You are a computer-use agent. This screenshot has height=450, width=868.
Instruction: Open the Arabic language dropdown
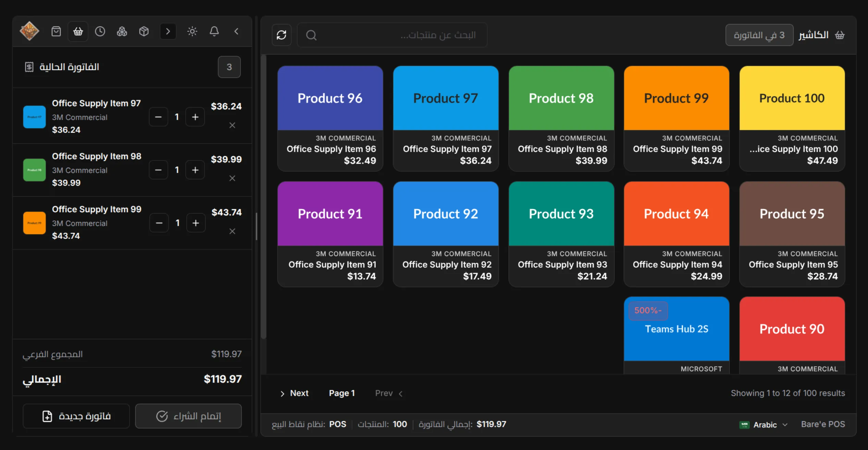pyautogui.click(x=763, y=425)
